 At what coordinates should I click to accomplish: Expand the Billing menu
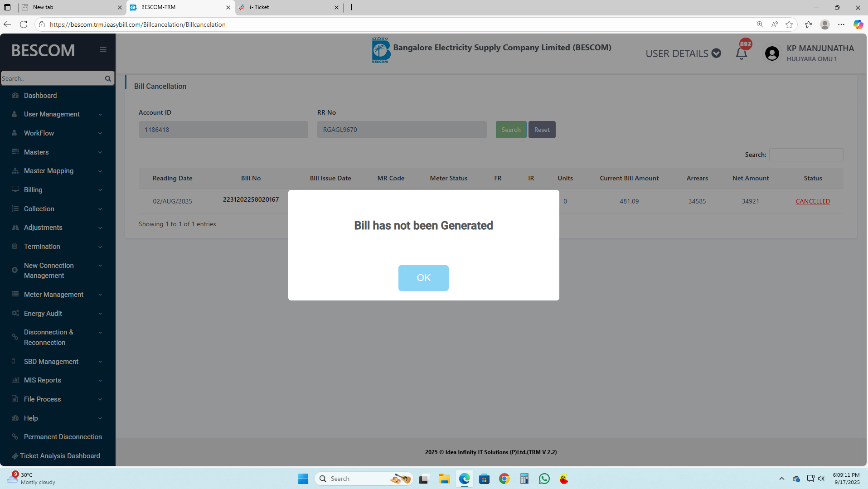(x=58, y=190)
